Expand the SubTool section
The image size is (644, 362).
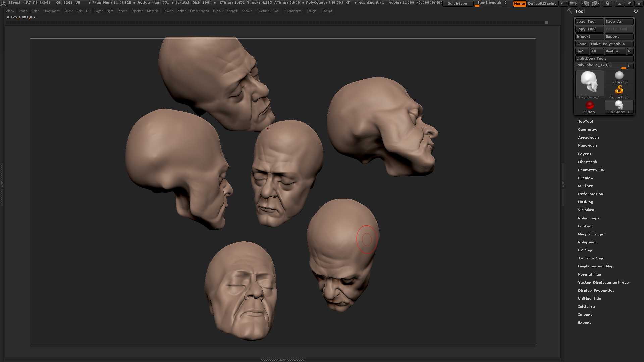tap(585, 122)
